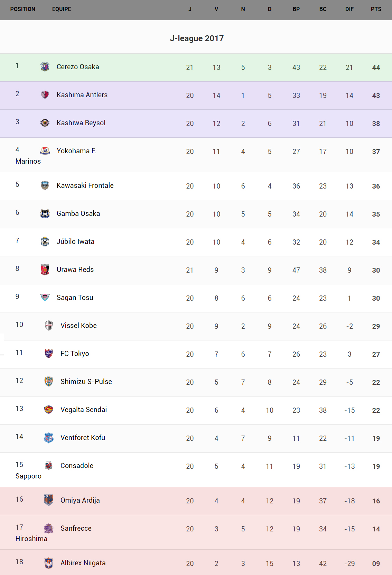Click the Omiya Ardija club logo
Viewport: 392px width, 575px height.
[49, 500]
